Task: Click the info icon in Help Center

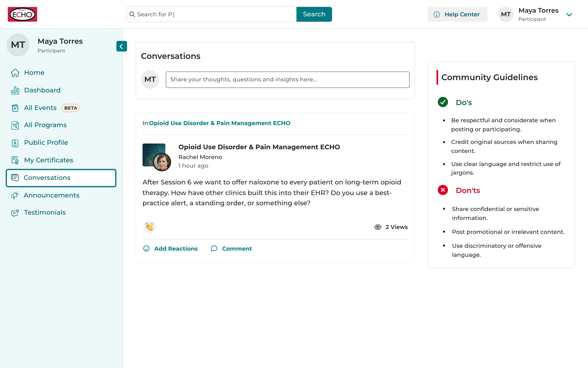Action: [x=436, y=14]
